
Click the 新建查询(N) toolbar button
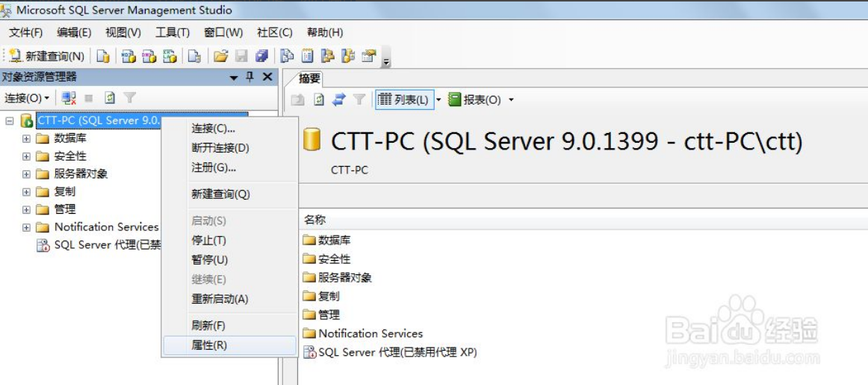pyautogui.click(x=46, y=56)
